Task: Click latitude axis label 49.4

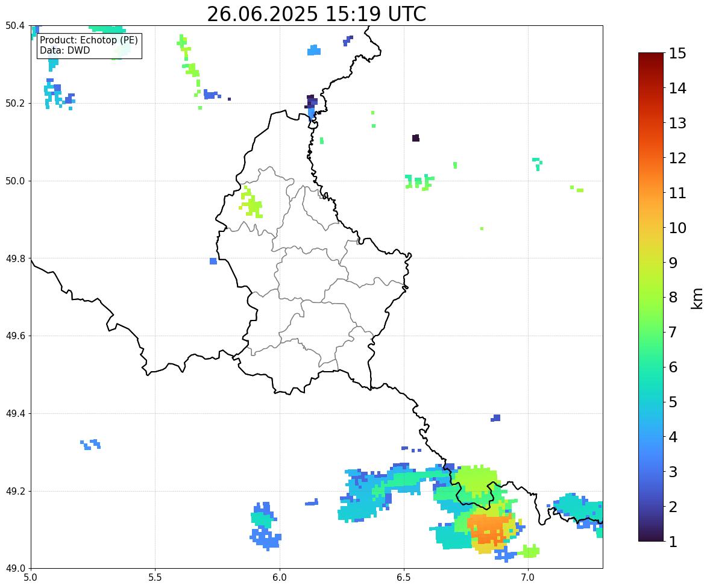Action: click(x=14, y=414)
